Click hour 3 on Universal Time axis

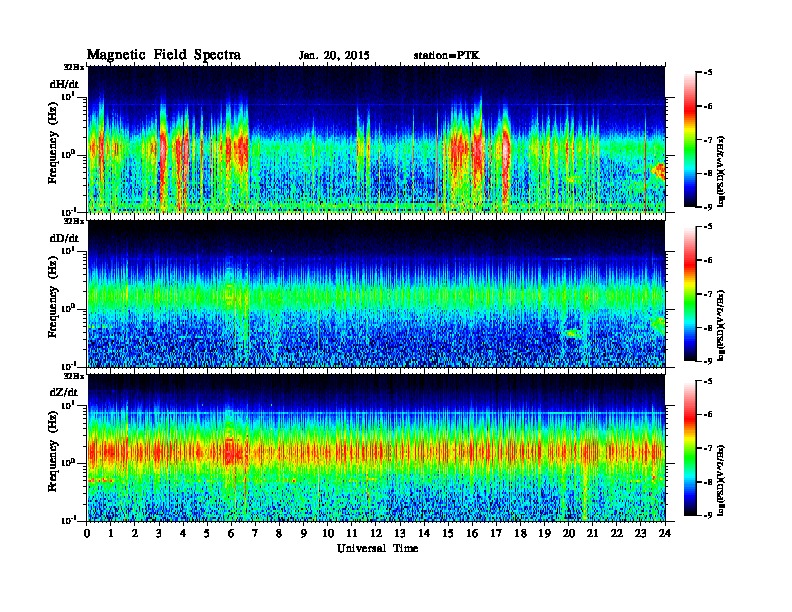tap(159, 534)
